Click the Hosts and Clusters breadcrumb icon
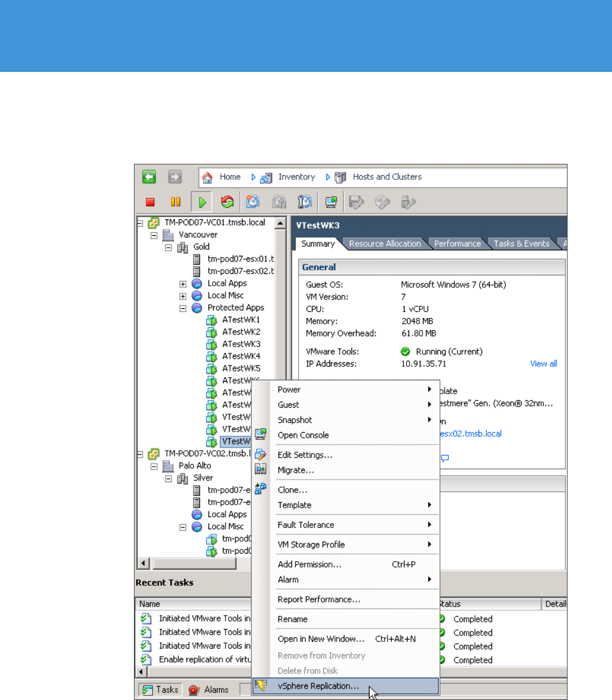 point(340,177)
